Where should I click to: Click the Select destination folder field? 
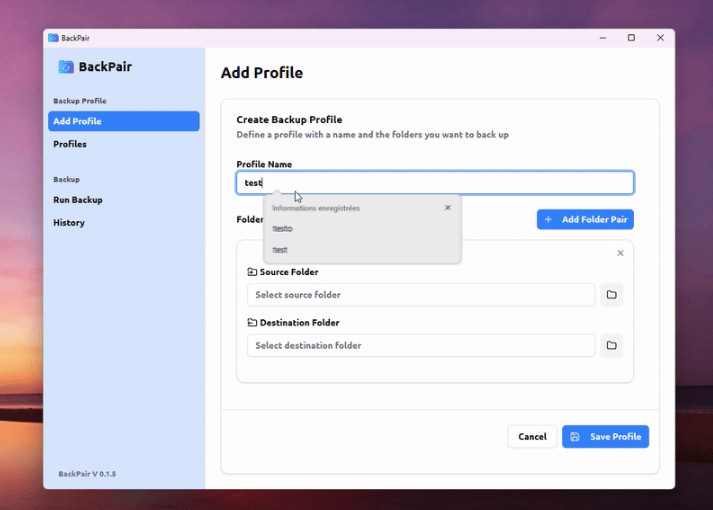421,345
